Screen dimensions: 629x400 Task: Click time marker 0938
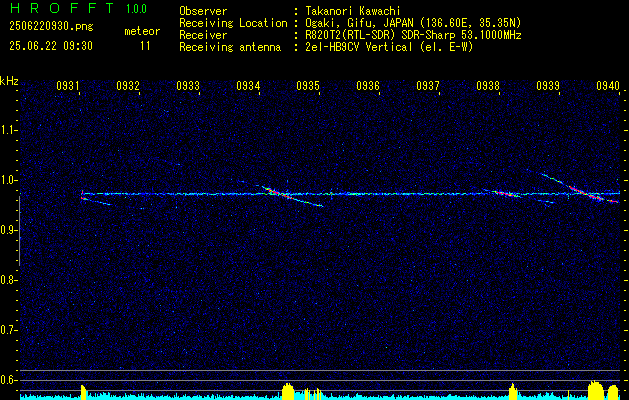point(488,86)
